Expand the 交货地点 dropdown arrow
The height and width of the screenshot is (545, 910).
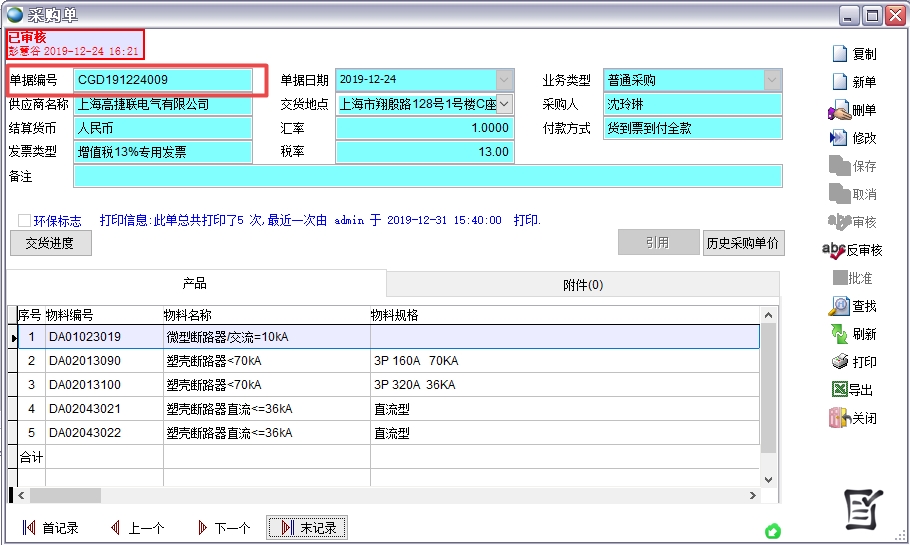[504, 103]
